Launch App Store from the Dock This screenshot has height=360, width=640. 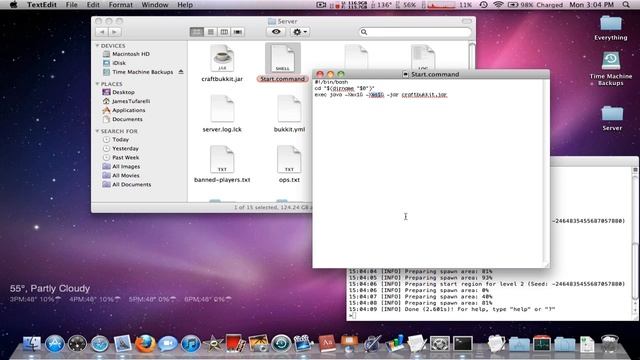pos(55,344)
